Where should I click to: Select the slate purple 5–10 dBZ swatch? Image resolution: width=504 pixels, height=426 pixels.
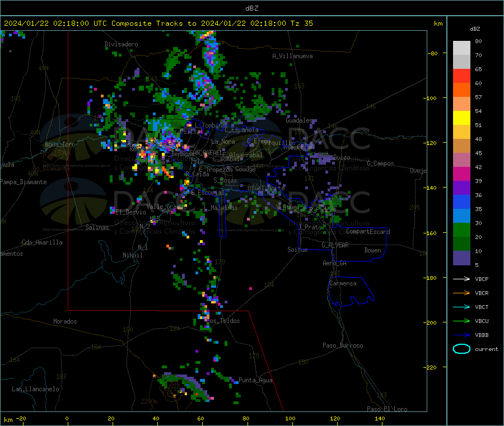(461, 258)
